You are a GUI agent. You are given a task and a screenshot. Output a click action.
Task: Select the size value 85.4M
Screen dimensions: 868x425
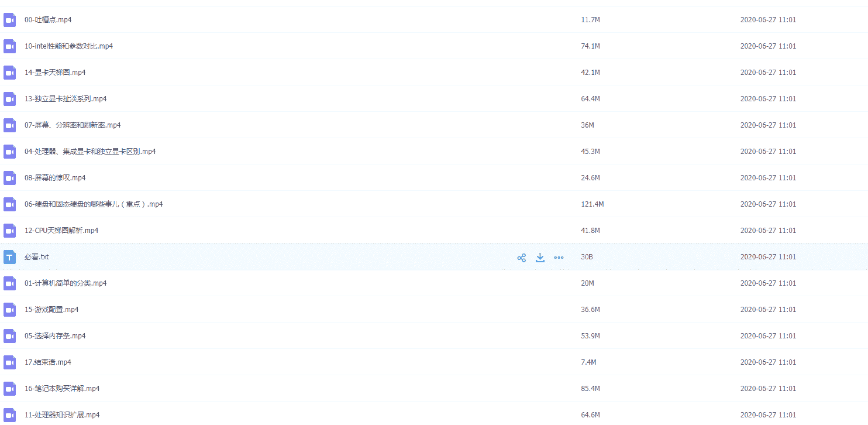tap(591, 389)
